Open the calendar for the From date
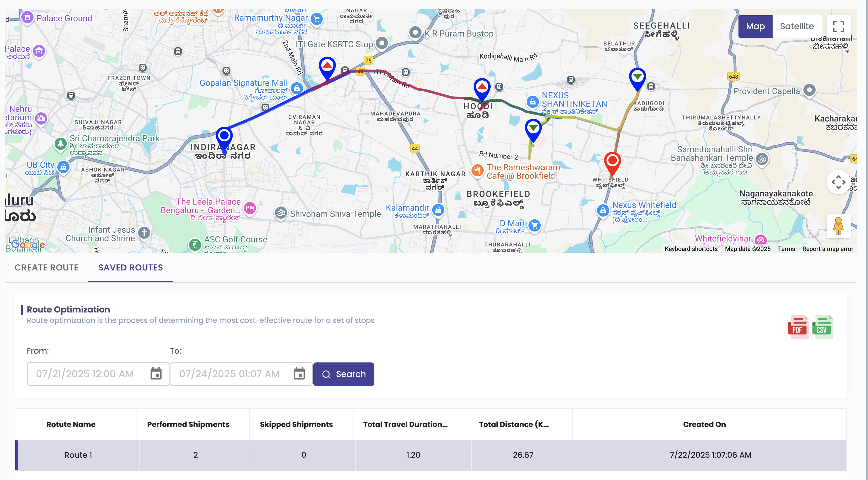Screen dimensions: 868x480 point(156,374)
